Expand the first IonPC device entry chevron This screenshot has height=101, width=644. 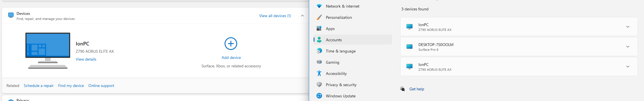pyautogui.click(x=628, y=27)
